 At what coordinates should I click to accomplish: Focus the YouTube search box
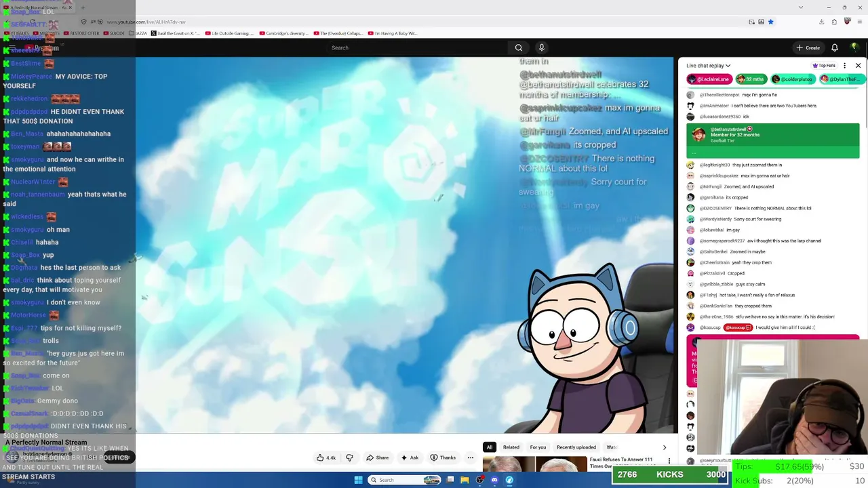pyautogui.click(x=417, y=47)
